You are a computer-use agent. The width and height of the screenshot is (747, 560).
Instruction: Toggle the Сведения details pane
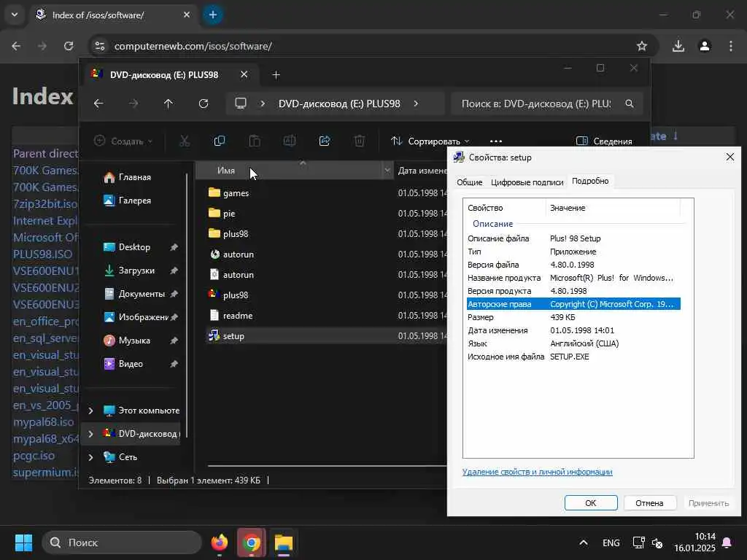coord(604,141)
